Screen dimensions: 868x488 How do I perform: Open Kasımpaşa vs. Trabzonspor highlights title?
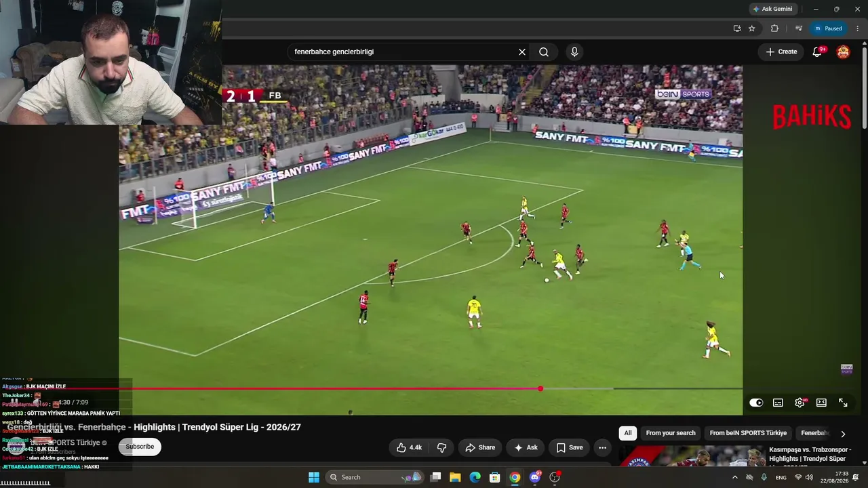[x=810, y=455]
